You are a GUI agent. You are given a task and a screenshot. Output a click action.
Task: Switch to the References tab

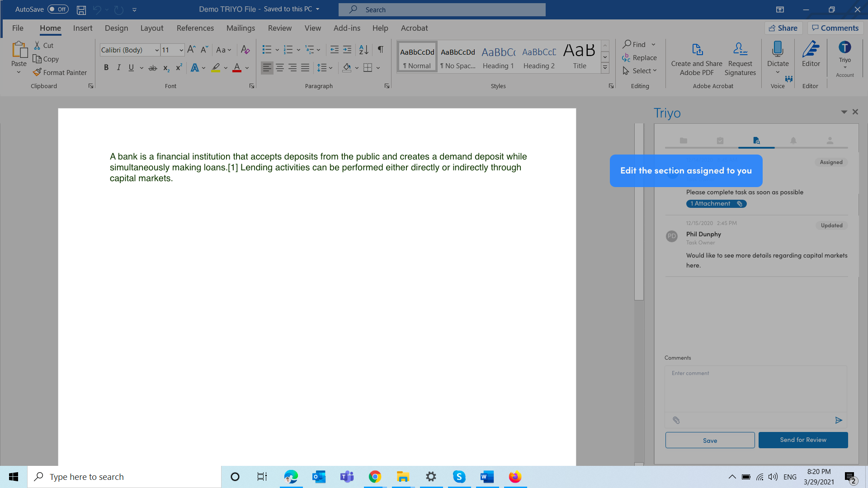[195, 28]
